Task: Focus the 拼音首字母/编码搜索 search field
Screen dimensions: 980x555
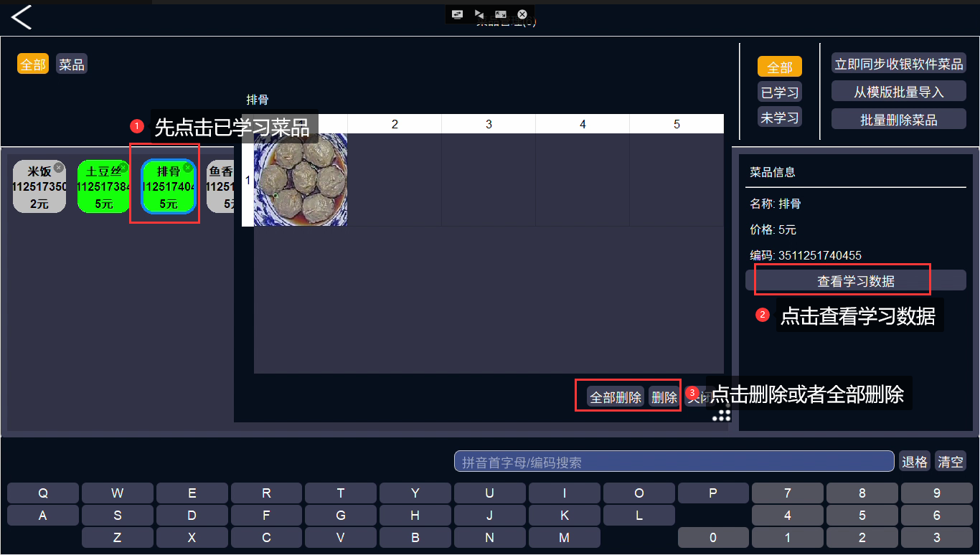Action: click(674, 462)
